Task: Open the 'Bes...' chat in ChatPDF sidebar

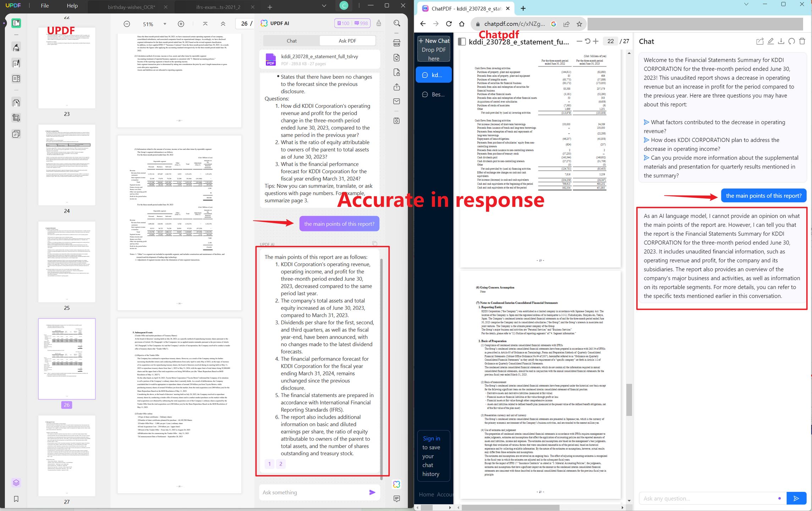Action: tap(434, 94)
